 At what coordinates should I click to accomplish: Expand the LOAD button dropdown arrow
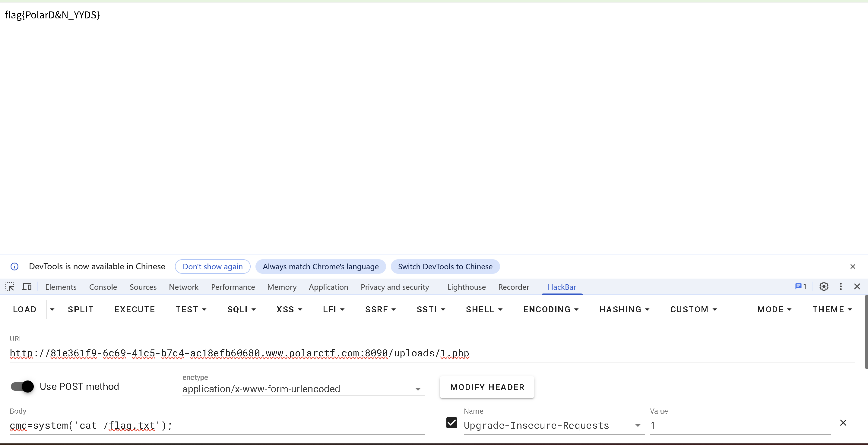pos(52,309)
